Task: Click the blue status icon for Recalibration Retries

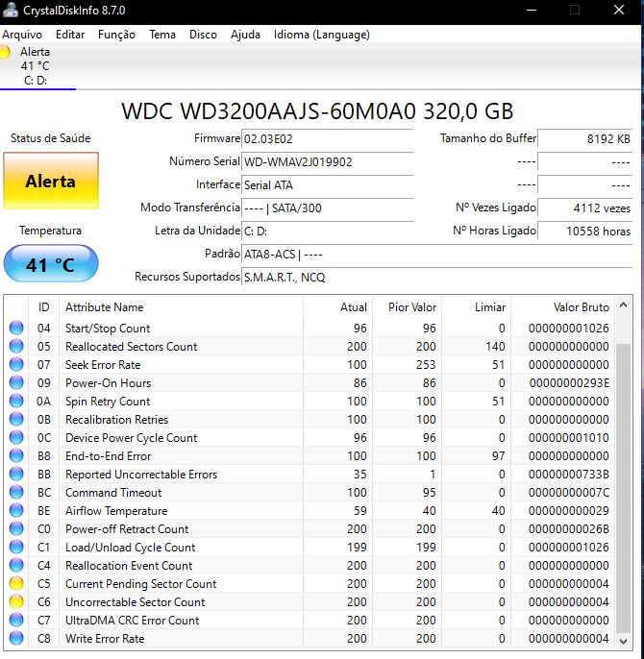Action: pyautogui.click(x=16, y=419)
